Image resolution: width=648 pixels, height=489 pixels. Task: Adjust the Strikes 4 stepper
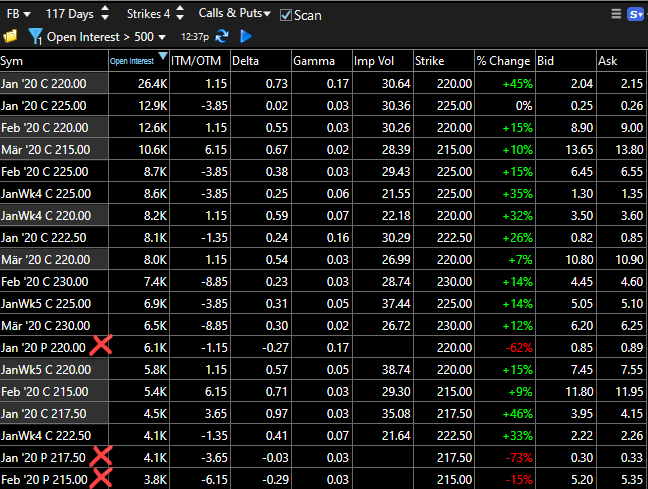click(179, 14)
